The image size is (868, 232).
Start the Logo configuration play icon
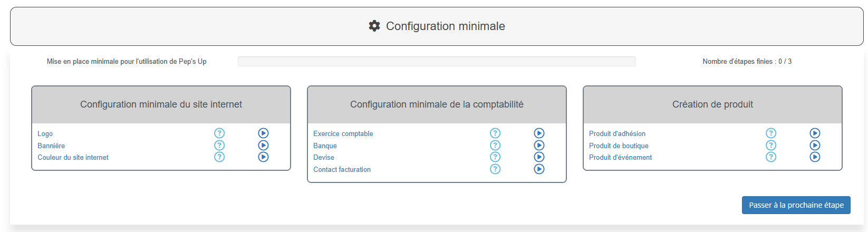click(263, 133)
